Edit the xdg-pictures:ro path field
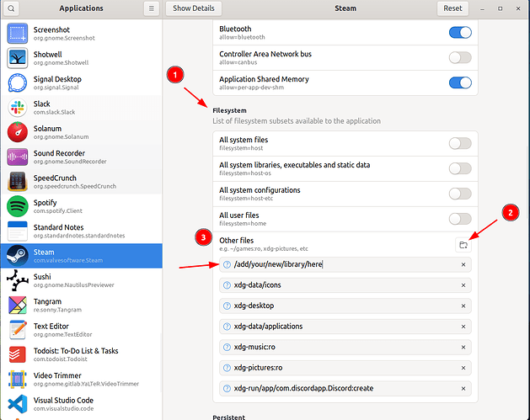This screenshot has height=420, width=530. click(345, 368)
